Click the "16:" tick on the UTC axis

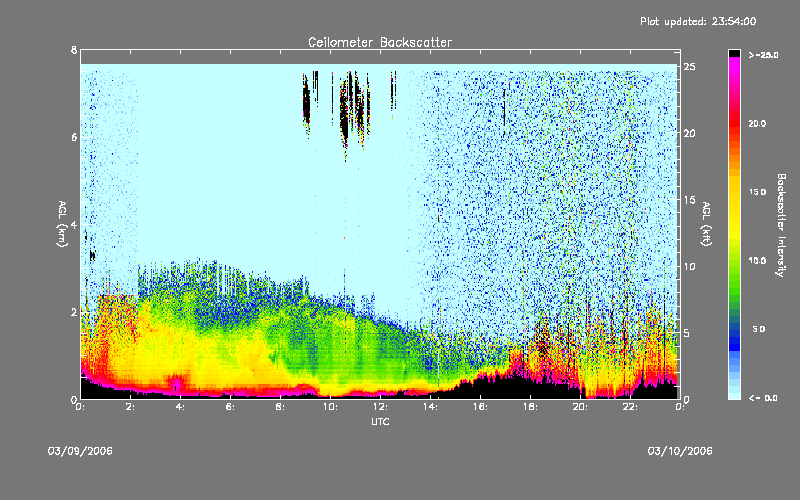(480, 407)
